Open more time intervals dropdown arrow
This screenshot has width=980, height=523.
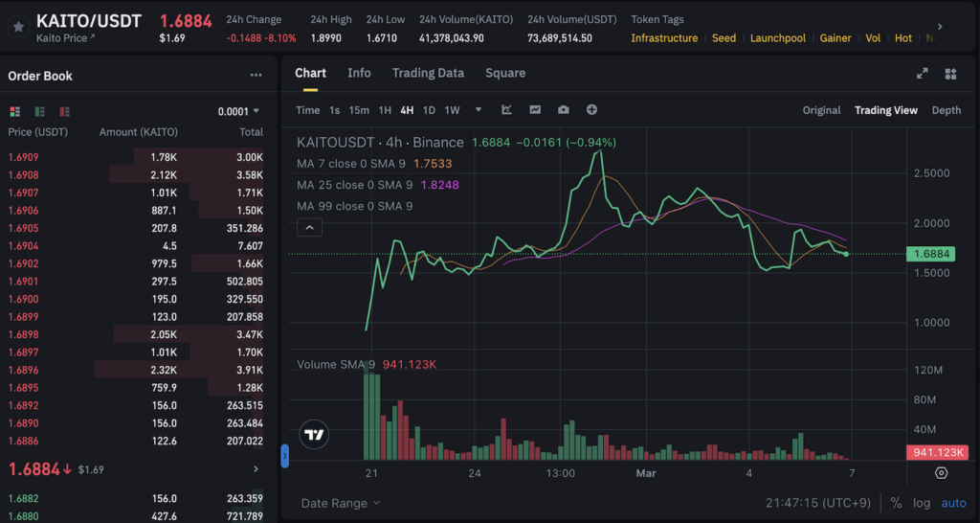[x=479, y=109]
